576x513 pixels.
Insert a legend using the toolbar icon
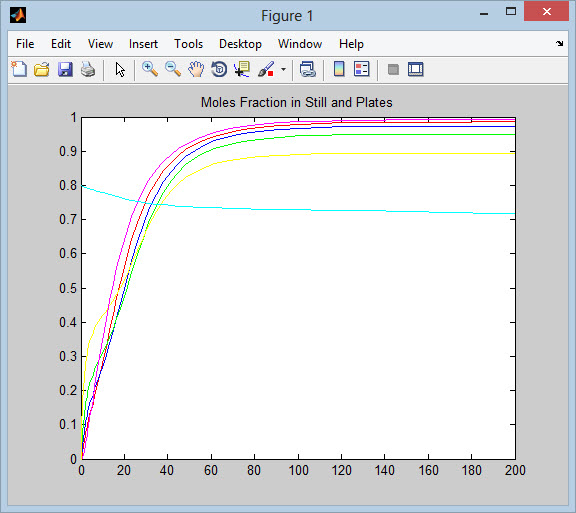tap(361, 69)
